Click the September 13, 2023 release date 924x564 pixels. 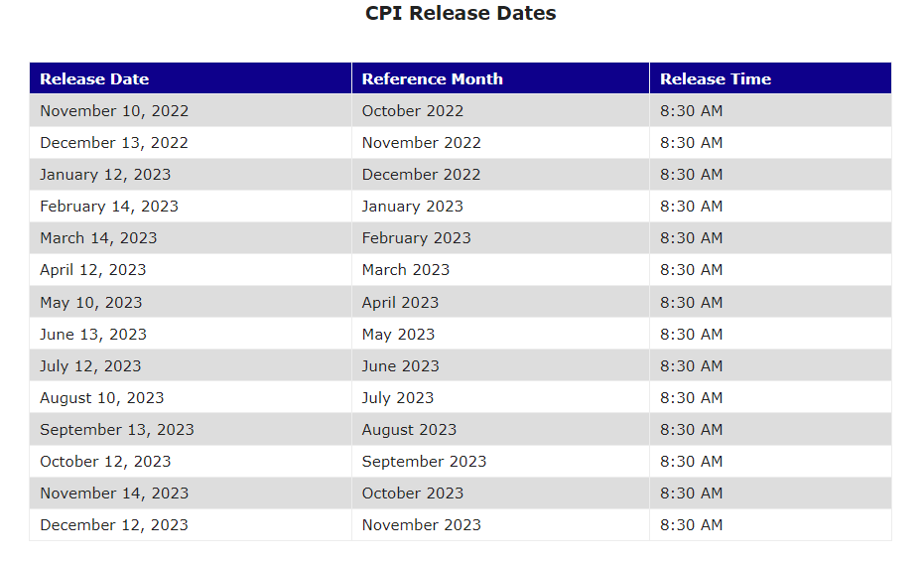pos(117,430)
